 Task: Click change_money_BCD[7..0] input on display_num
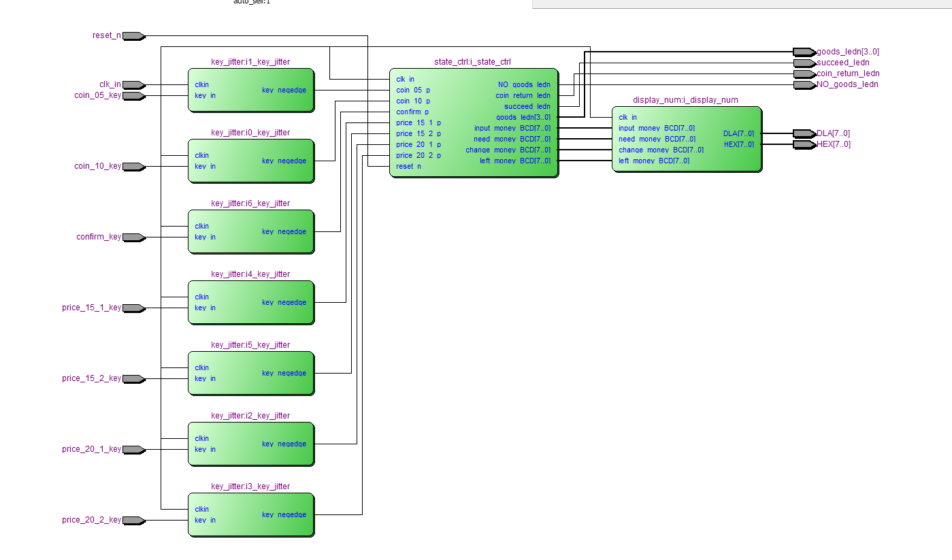point(661,150)
